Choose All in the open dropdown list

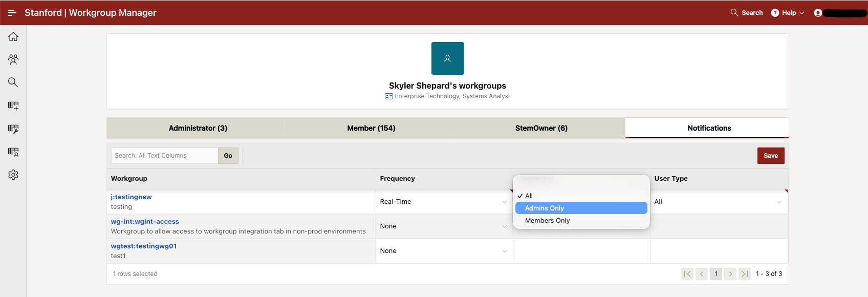click(x=581, y=196)
